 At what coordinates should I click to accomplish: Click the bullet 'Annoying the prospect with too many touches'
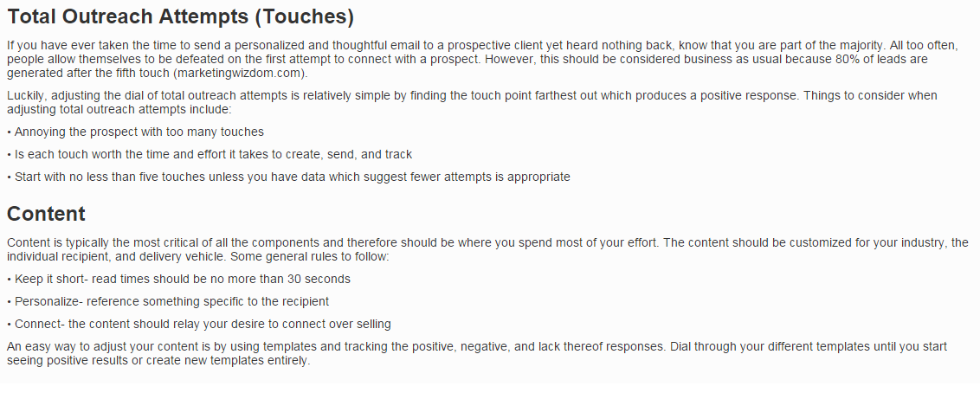136,132
